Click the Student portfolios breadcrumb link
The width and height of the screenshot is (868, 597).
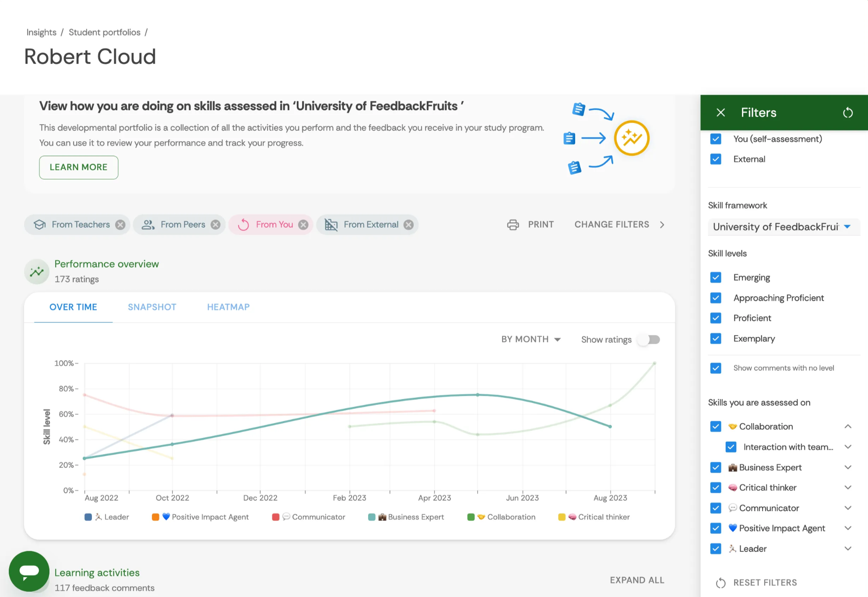point(104,32)
